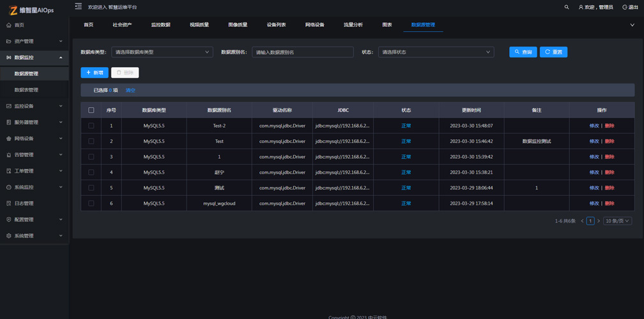This screenshot has width=644, height=319.
Task: Go to previous page arrow in pagination
Action: tap(582, 221)
